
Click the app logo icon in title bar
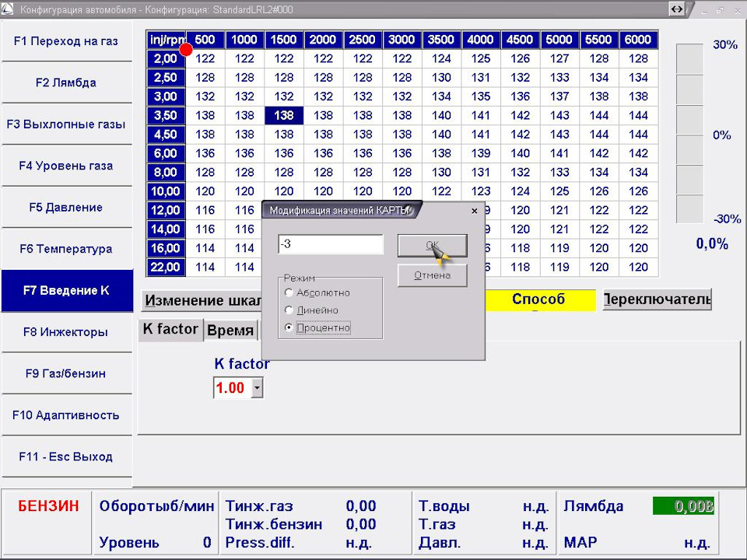(8, 9)
